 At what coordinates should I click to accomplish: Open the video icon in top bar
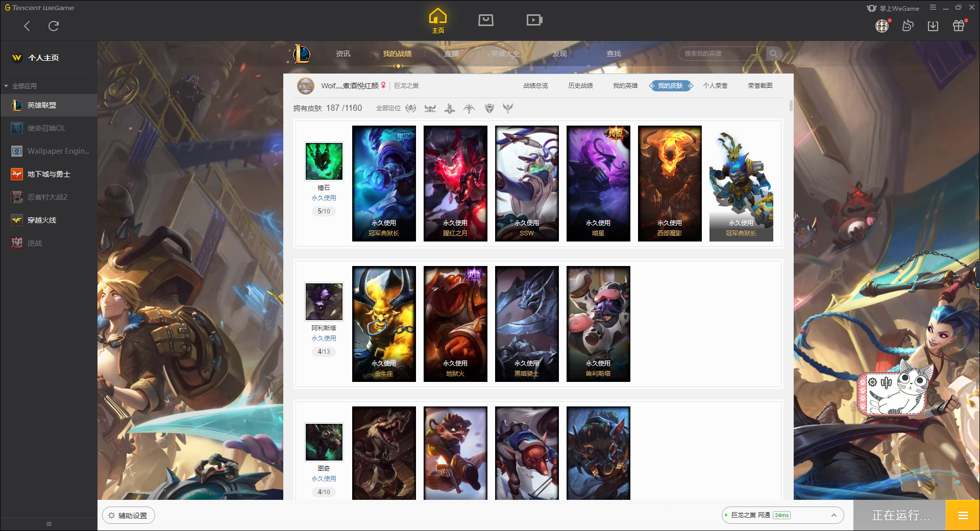534,20
